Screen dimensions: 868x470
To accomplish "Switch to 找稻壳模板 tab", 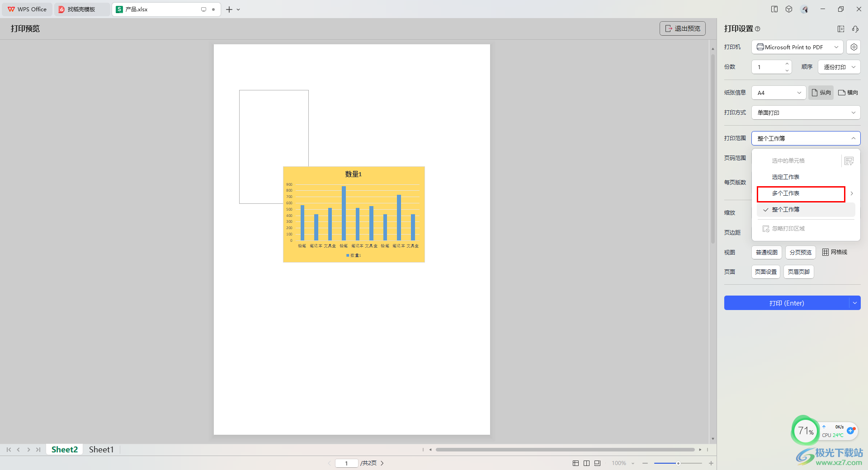I will click(82, 9).
